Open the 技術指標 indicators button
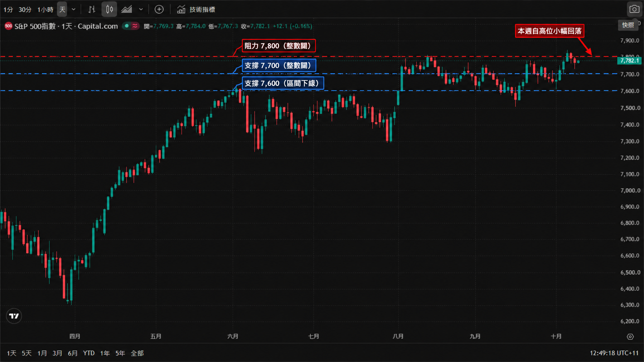Image resolution: width=644 pixels, height=362 pixels. 196,9
